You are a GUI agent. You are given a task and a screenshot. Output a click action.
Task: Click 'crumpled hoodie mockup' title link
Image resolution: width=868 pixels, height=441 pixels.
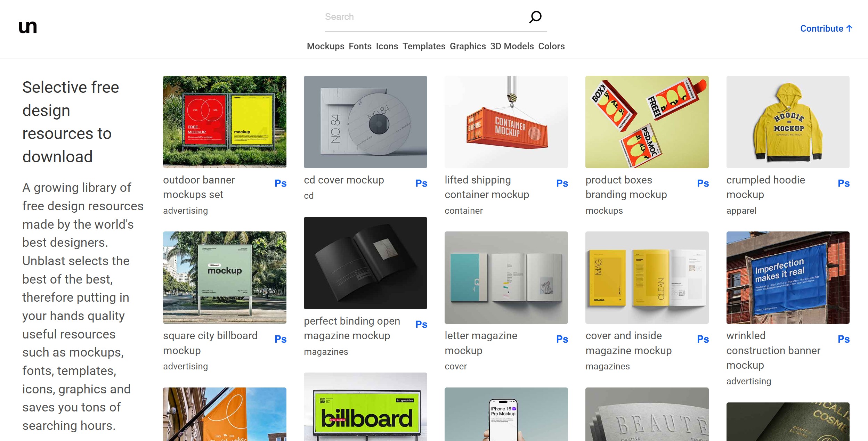[x=765, y=187]
